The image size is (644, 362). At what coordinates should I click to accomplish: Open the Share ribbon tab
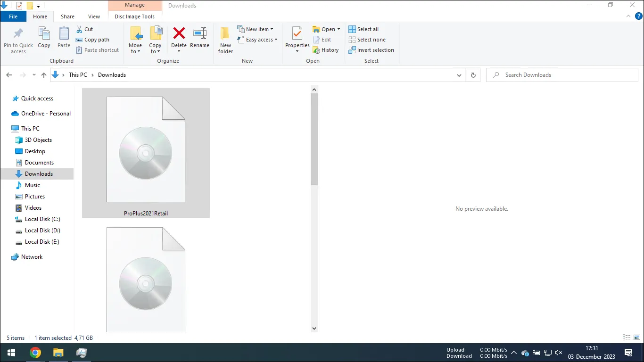(67, 16)
